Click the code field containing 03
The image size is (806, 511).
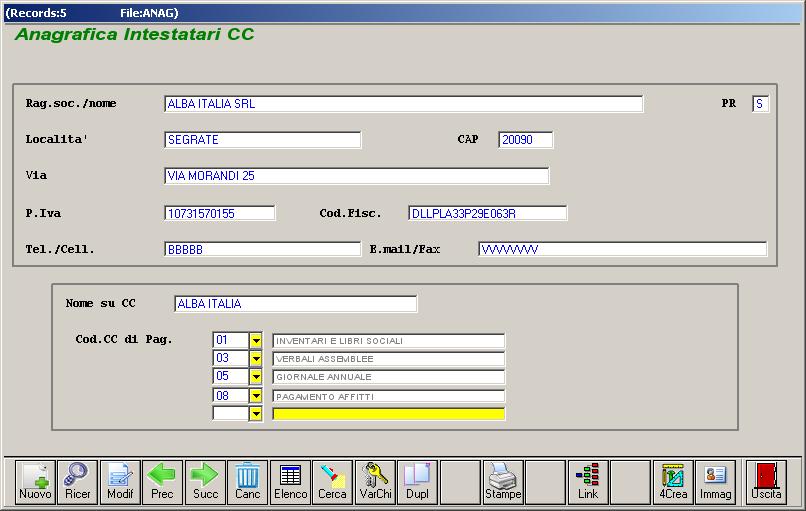click(231, 358)
